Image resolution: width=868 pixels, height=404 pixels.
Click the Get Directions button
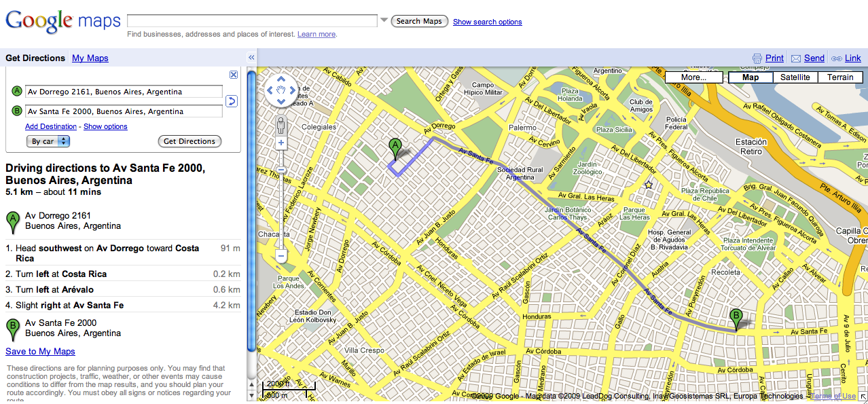tap(189, 141)
